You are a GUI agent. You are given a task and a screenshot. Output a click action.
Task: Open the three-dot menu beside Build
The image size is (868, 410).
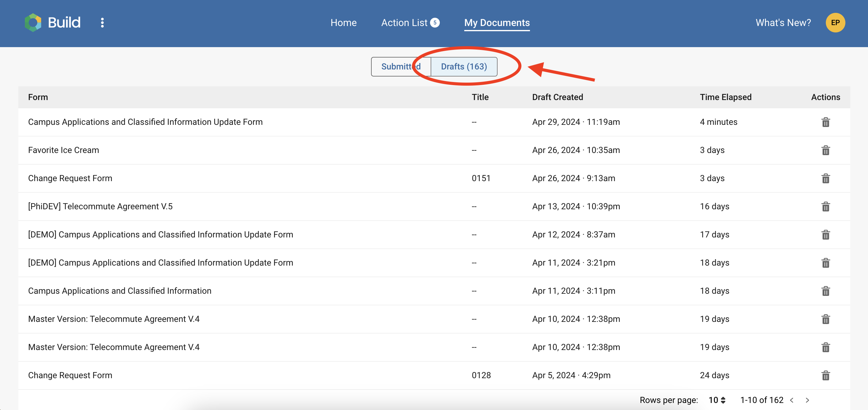pos(102,23)
